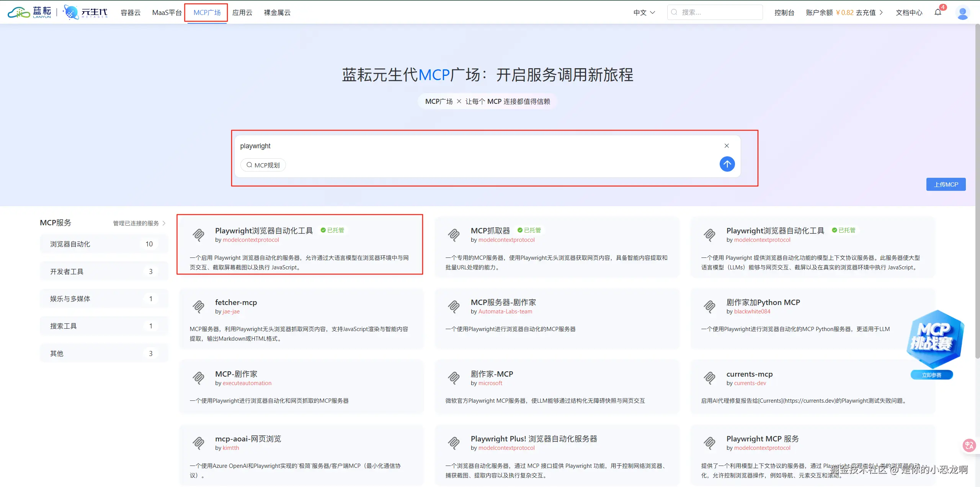Click the fetcher-mcp card icon
980x487 pixels.
[198, 307]
